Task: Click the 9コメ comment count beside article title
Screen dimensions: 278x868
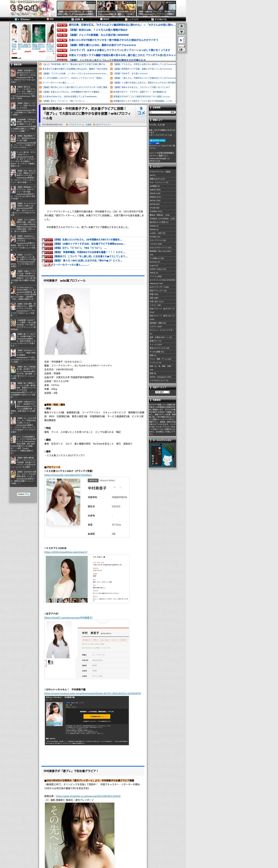Action: 141,111
